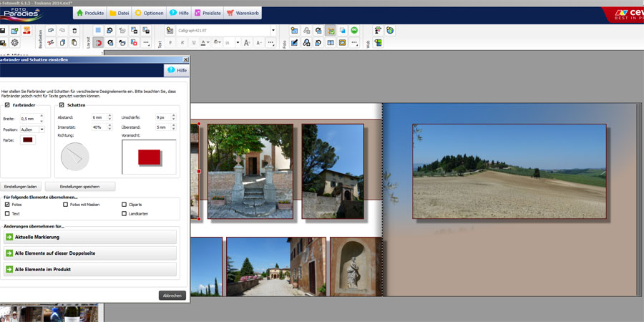Click the scissors cut icon
This screenshot has height=322, width=644.
[51, 43]
